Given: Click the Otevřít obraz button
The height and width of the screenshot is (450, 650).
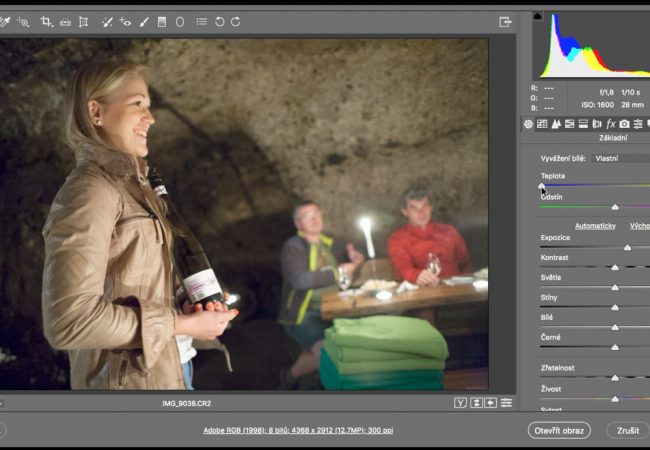Looking at the screenshot, I should 559,430.
